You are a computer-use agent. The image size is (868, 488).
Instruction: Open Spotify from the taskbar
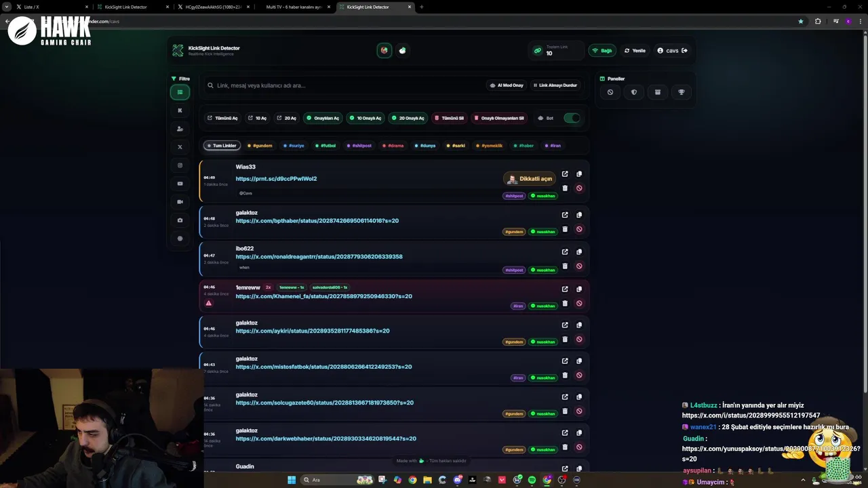532,480
